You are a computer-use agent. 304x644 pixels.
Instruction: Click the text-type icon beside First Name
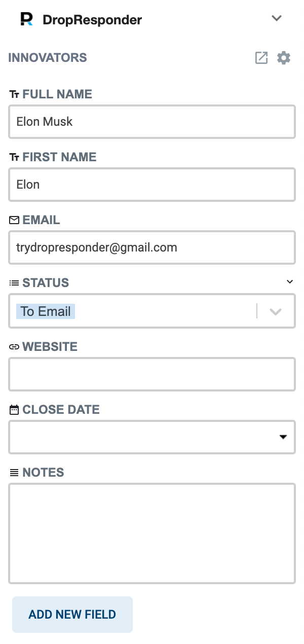[14, 157]
